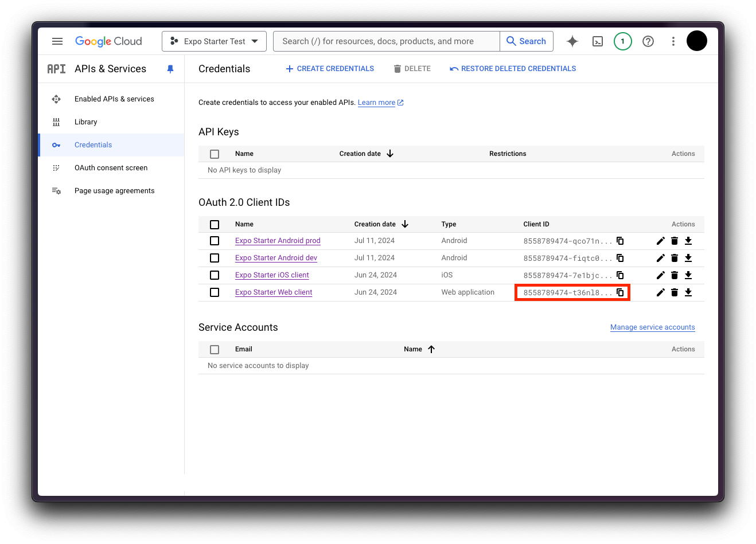This screenshot has height=544, width=756.
Task: Open OAuth consent screen page
Action: (111, 168)
